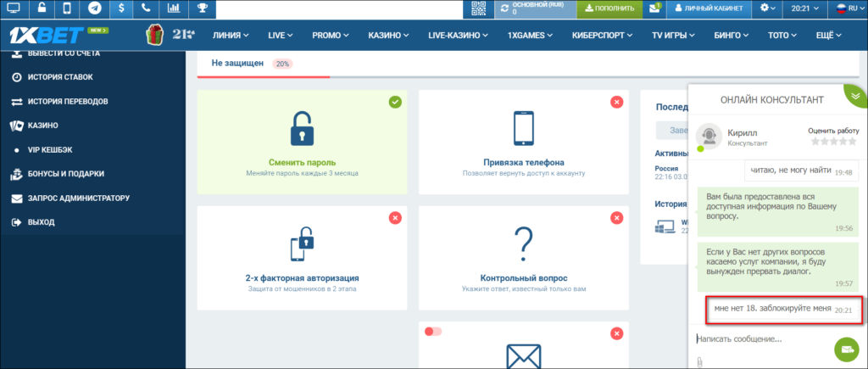Viewport: 868px width, 369px height.
Task: Open the statistics bar chart icon
Action: click(174, 8)
